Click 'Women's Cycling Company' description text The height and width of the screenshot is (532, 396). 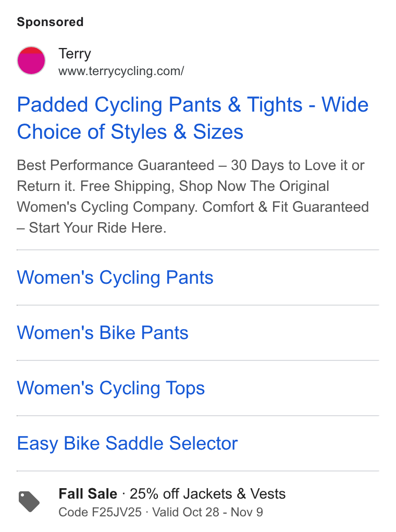click(107, 207)
